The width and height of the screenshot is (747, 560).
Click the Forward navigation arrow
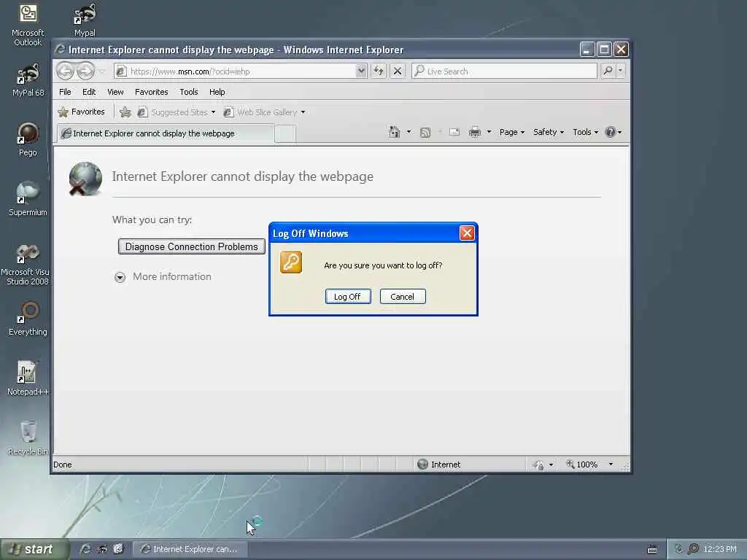[86, 71]
